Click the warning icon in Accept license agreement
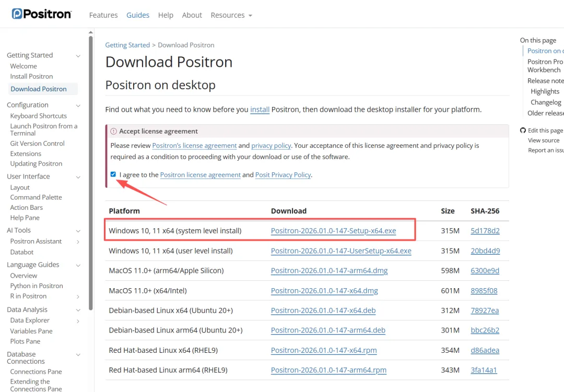 pyautogui.click(x=114, y=131)
